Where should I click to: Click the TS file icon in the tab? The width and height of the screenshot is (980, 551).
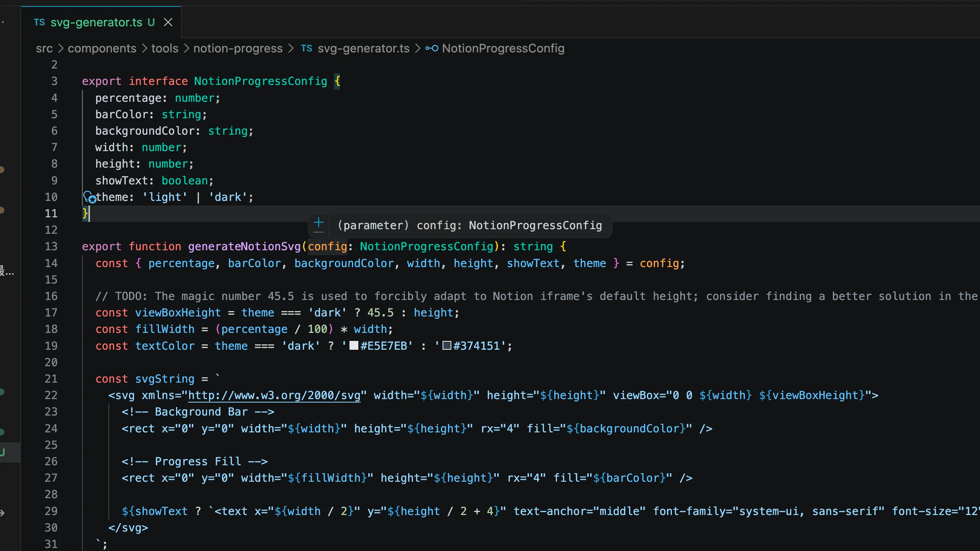tap(39, 23)
